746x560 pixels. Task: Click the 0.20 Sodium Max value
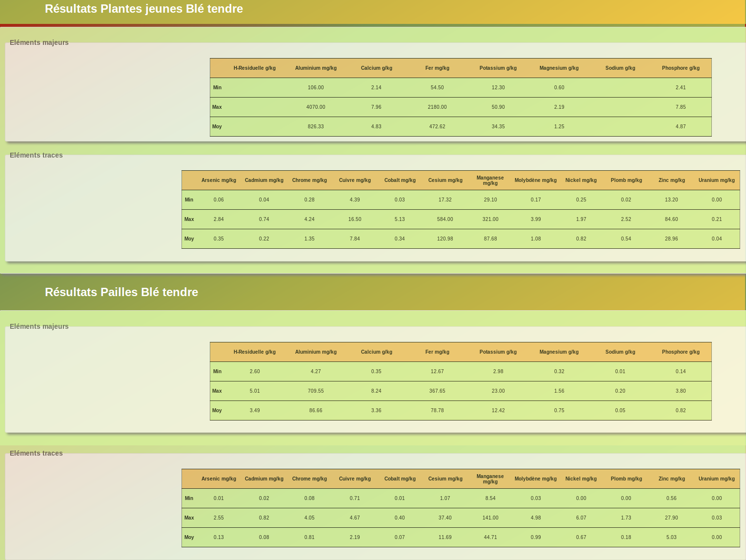click(x=620, y=391)
